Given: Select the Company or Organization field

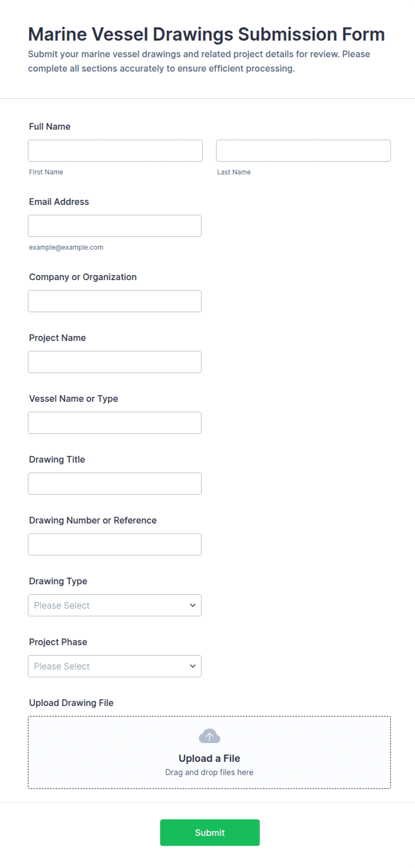Looking at the screenshot, I should [x=115, y=301].
